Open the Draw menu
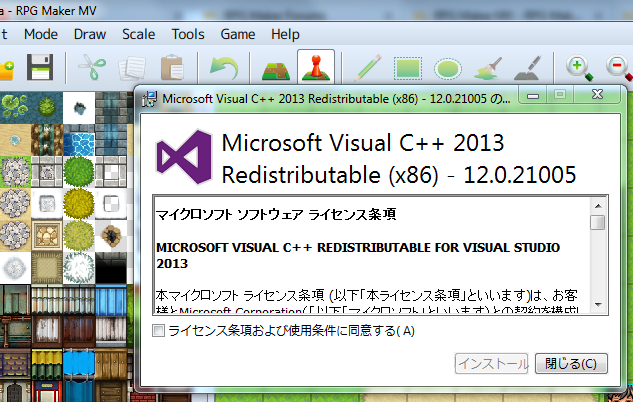Screen dimensions: 633x402 90,34
